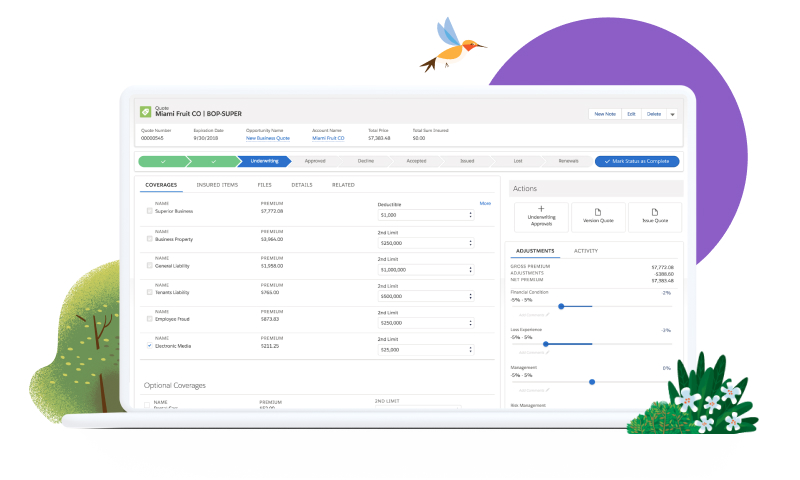Image resolution: width=800 pixels, height=480 pixels.
Task: Click pencil icon under Loss Experience
Action: (547, 352)
